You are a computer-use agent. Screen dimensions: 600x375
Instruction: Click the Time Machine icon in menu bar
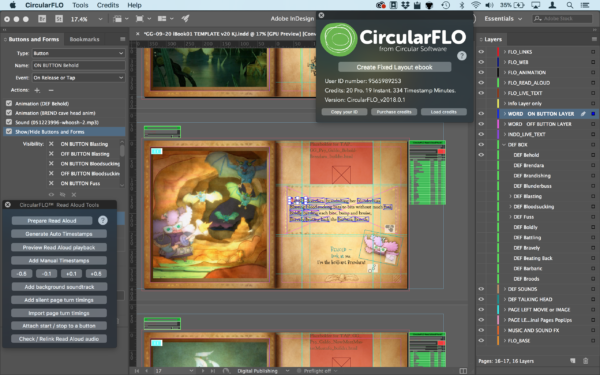pos(445,5)
